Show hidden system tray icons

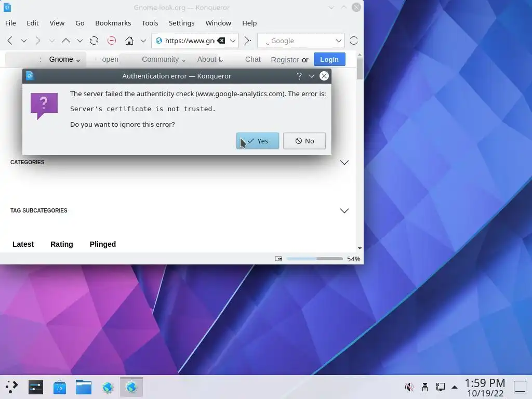(x=455, y=387)
